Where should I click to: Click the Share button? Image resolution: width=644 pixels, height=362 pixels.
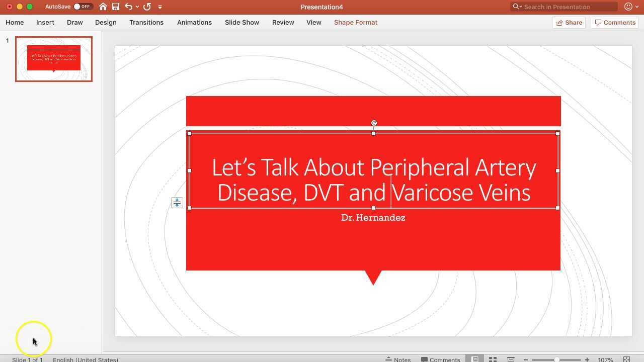[569, 22]
